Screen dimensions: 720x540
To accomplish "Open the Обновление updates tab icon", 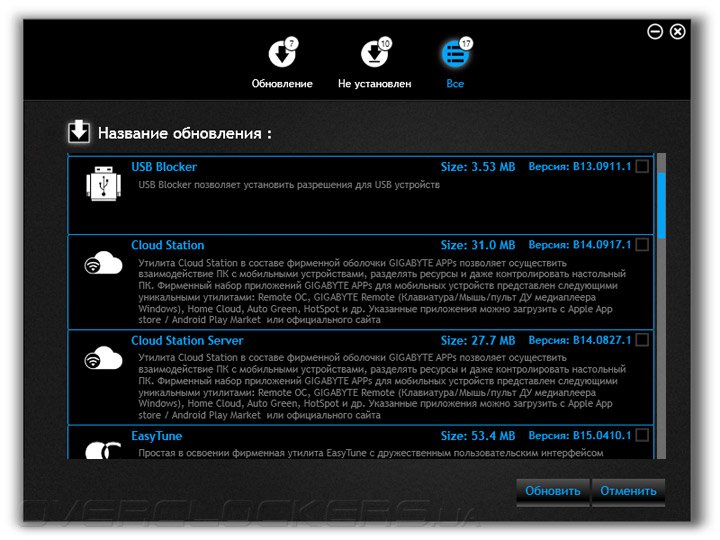I will point(281,54).
